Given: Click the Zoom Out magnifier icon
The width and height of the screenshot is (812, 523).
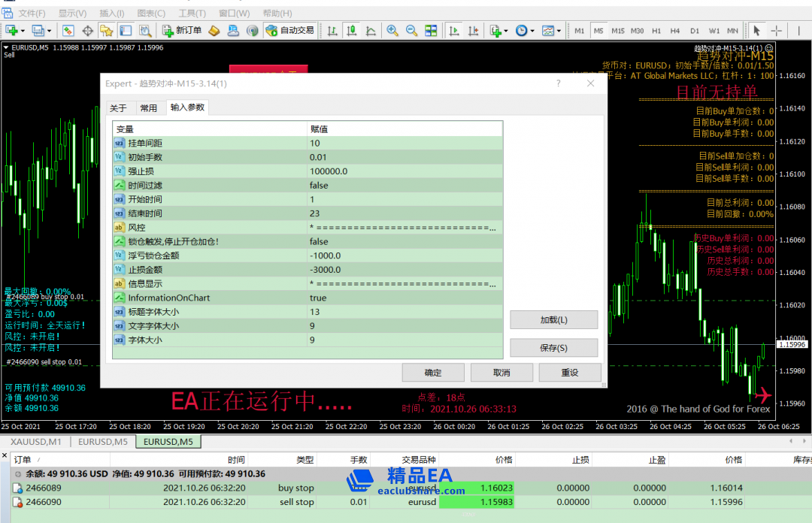Looking at the screenshot, I should pos(411,31).
